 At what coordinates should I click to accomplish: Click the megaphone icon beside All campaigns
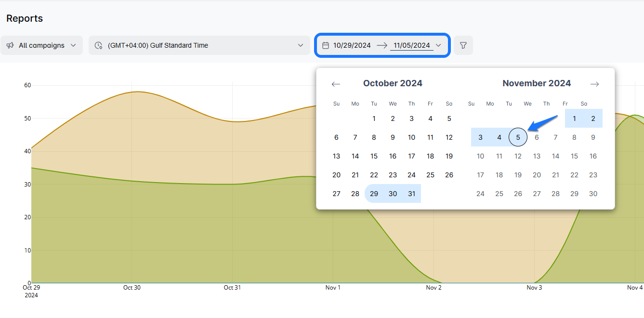tap(10, 45)
